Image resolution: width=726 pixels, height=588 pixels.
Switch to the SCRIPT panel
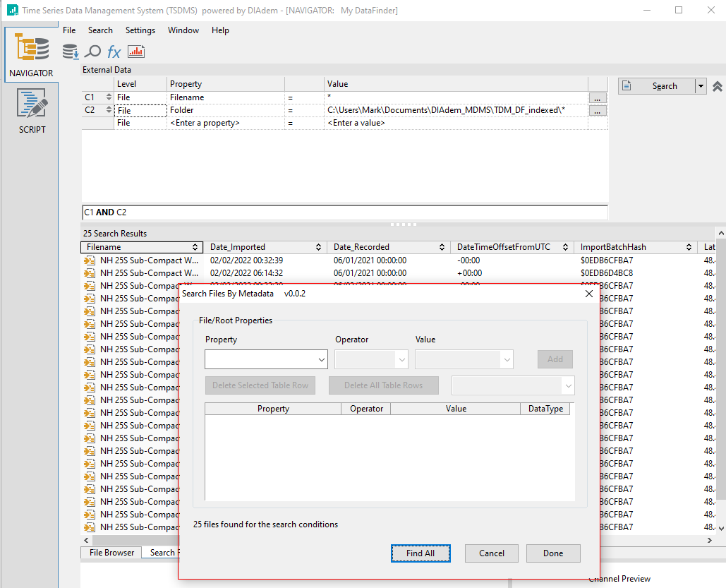click(x=31, y=111)
